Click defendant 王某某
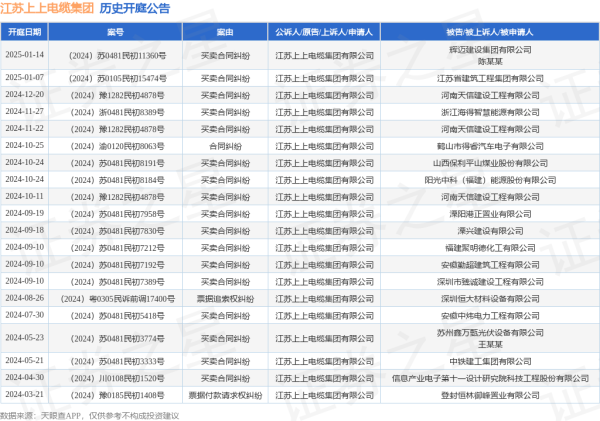Image resolution: width=600 pixels, height=421 pixels. pos(490,344)
